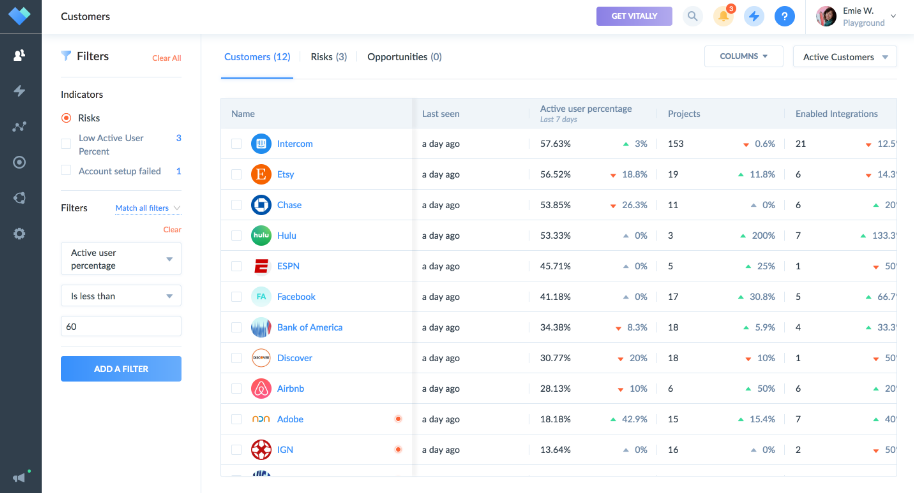Tick the checkbox beside Intercom
914x493 pixels.
tap(236, 144)
